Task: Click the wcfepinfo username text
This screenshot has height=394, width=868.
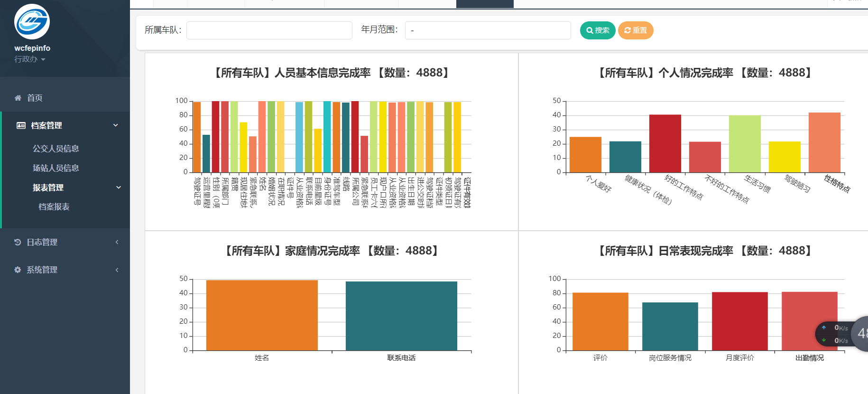Action: tap(32, 48)
